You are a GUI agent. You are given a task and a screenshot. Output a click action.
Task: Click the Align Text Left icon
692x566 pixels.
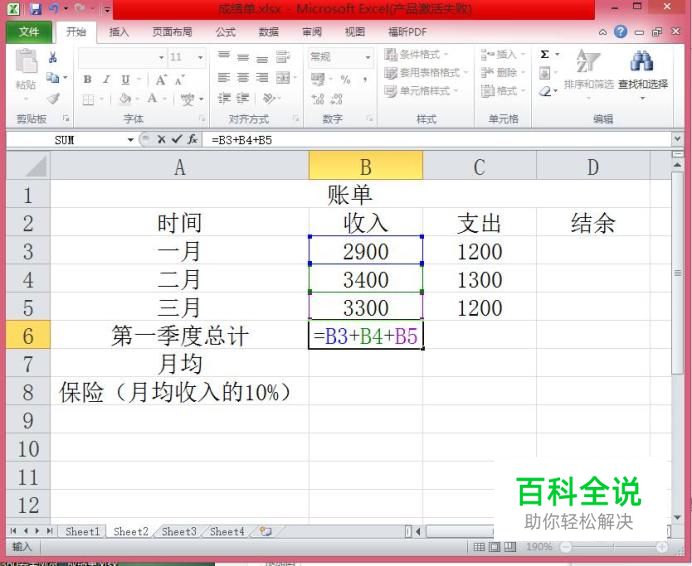224,78
